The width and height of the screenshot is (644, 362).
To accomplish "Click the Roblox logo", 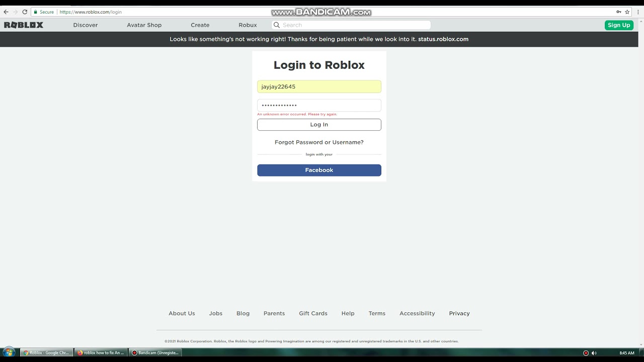I will 24,25.
